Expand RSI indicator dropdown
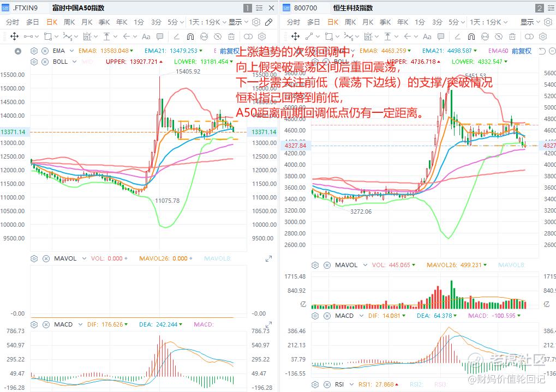556x392 pixels. point(351,384)
